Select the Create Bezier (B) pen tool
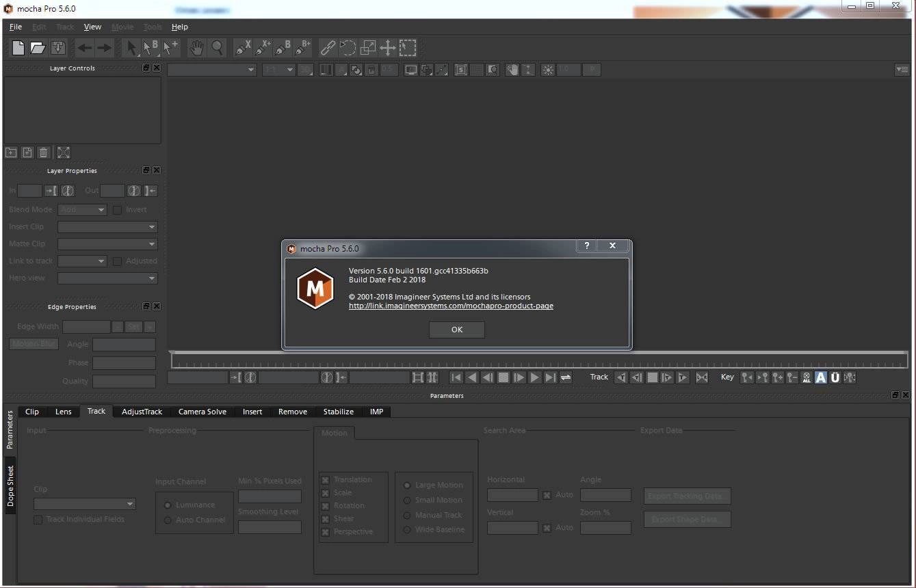916x588 pixels. [283, 48]
